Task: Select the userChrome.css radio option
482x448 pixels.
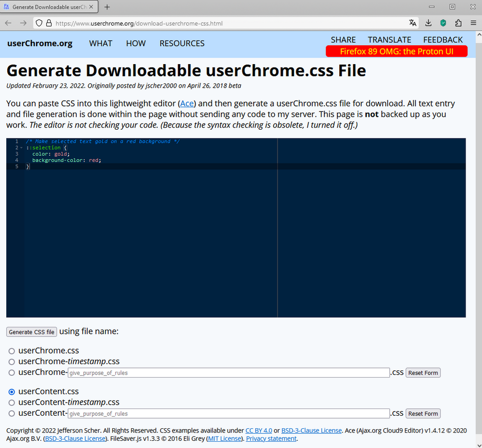Action: [12, 351]
